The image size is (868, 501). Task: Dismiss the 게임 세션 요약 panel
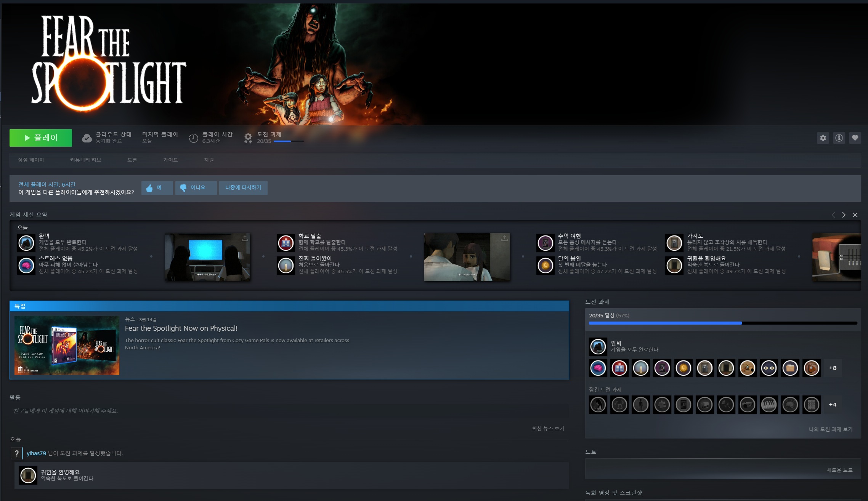855,215
